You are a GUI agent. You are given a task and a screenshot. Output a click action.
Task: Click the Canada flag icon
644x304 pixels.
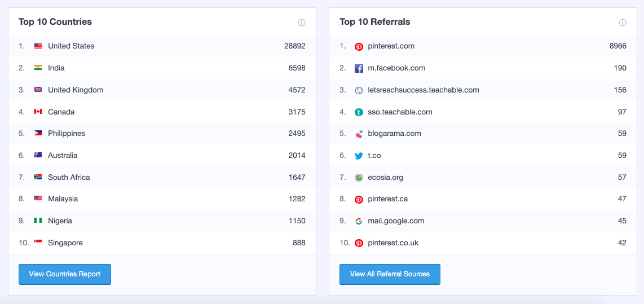click(x=38, y=112)
